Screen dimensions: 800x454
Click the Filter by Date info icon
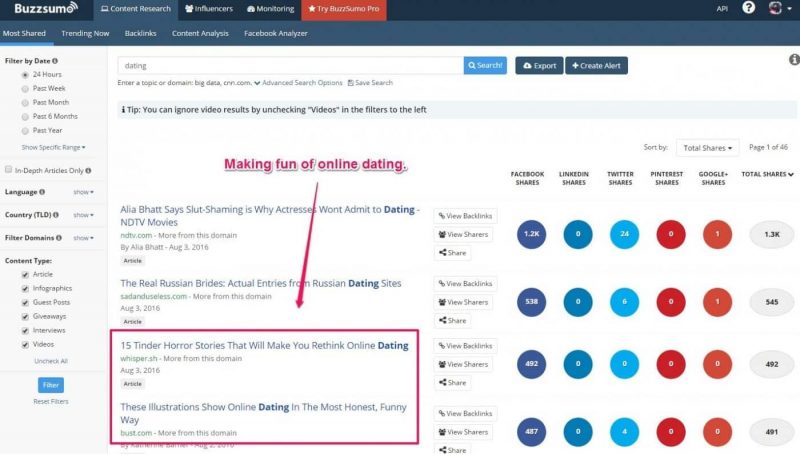point(55,61)
